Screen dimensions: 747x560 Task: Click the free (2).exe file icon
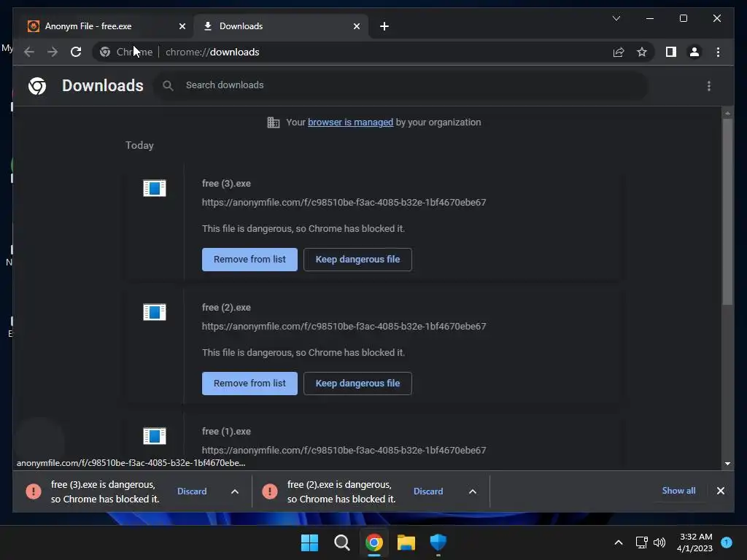155,312
